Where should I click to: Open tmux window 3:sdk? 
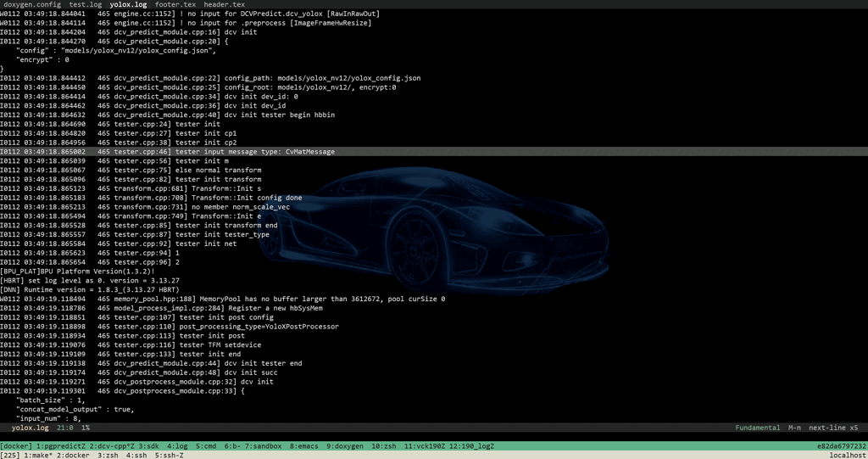click(149, 445)
